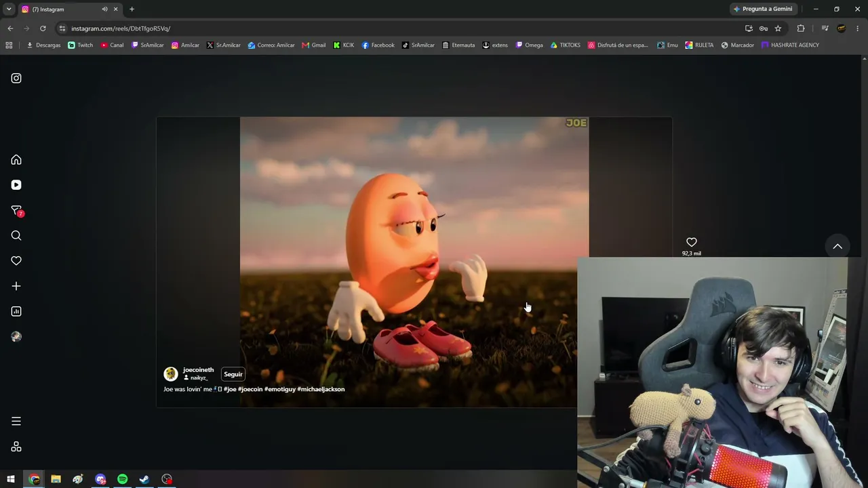Viewport: 868px width, 488px height.
Task: Open the #joecoin hashtag
Action: (250, 389)
